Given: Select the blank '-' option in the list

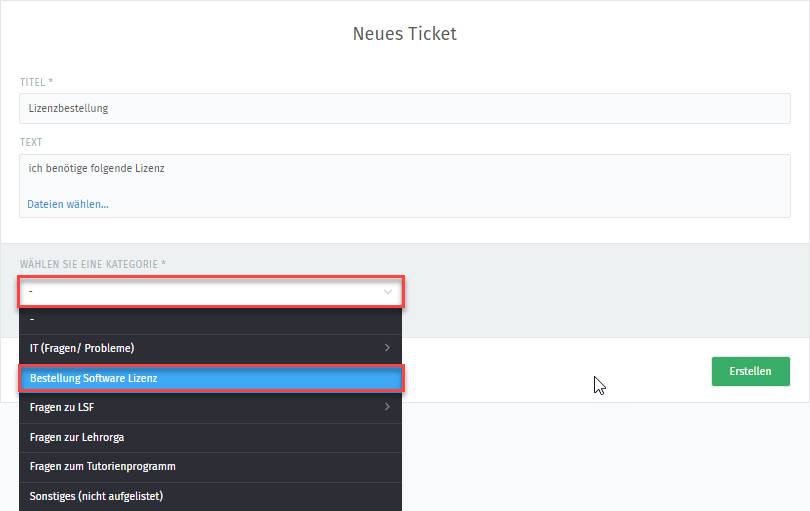Looking at the screenshot, I should tap(210, 320).
